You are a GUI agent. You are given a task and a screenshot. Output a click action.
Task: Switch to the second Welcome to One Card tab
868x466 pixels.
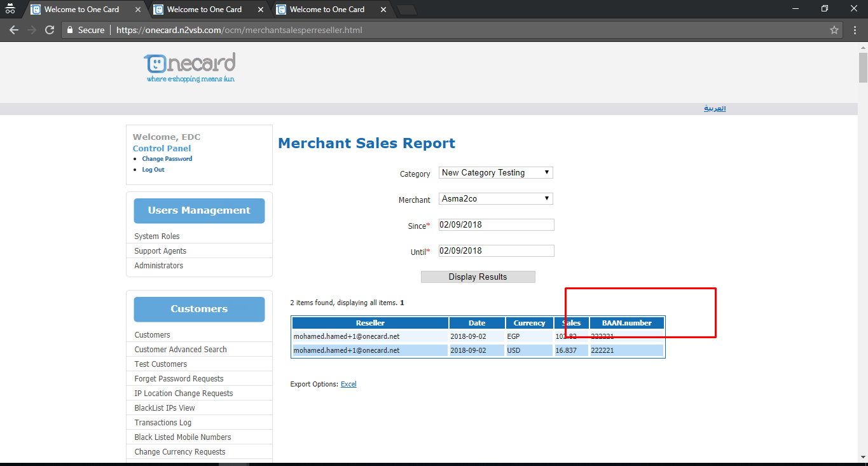204,10
